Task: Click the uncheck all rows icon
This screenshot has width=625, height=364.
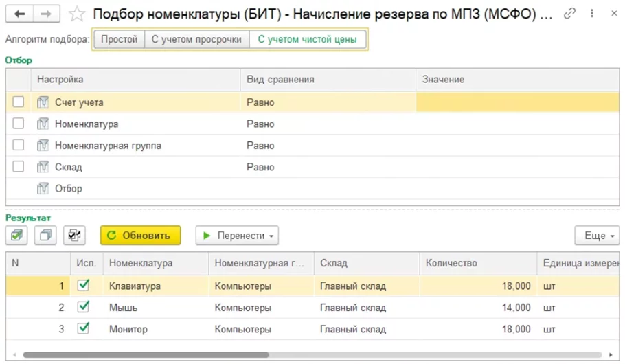Action: click(45, 236)
